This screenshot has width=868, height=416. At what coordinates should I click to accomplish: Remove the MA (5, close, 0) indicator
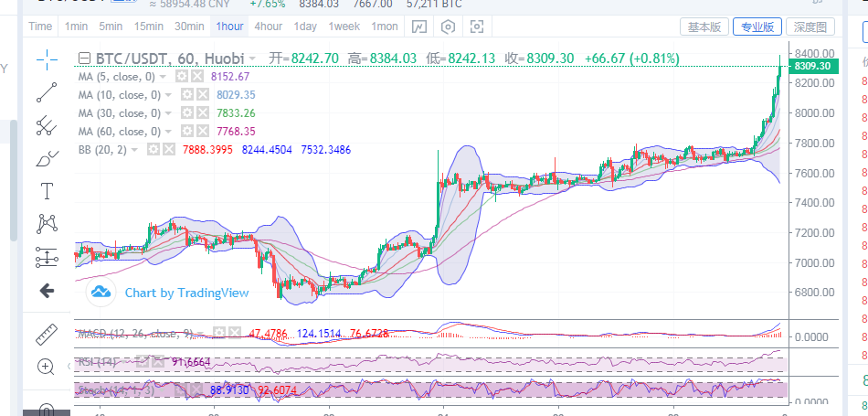click(x=197, y=77)
